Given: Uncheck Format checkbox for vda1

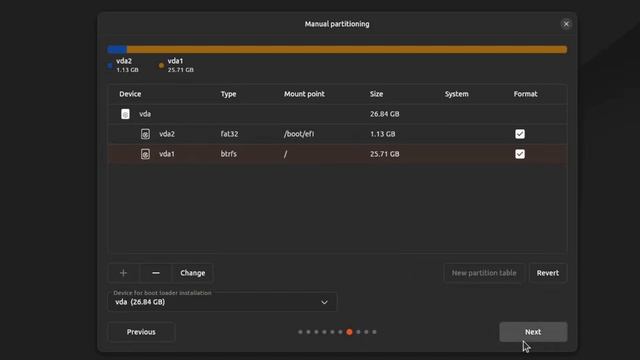Looking at the screenshot, I should coord(520,154).
